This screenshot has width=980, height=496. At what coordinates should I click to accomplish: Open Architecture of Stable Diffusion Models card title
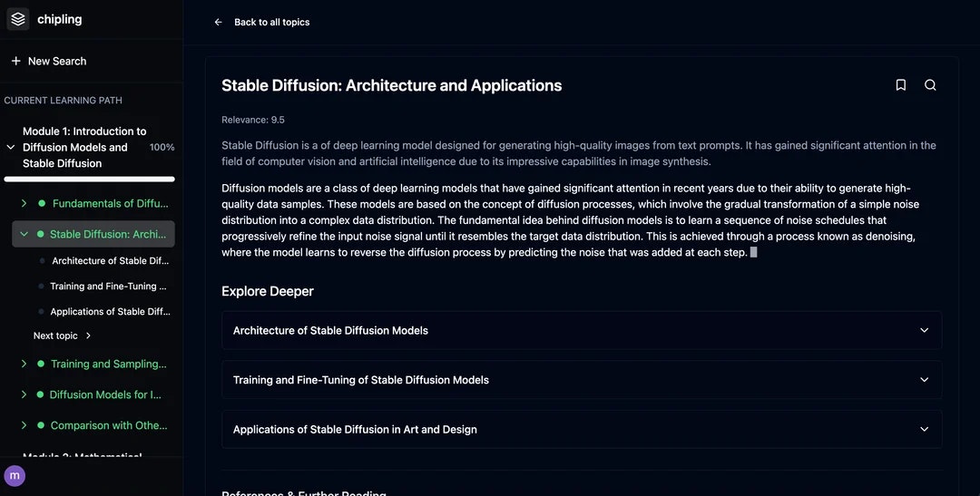(330, 330)
